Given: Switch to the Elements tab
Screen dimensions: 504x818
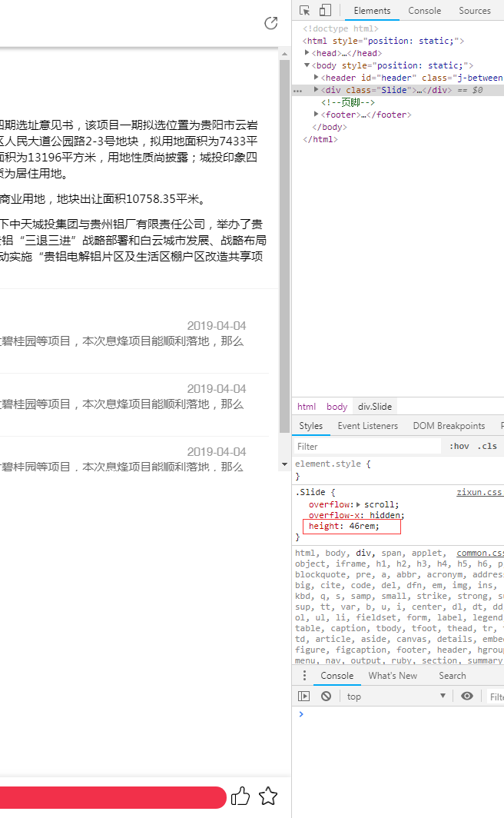Looking at the screenshot, I should 372,11.
